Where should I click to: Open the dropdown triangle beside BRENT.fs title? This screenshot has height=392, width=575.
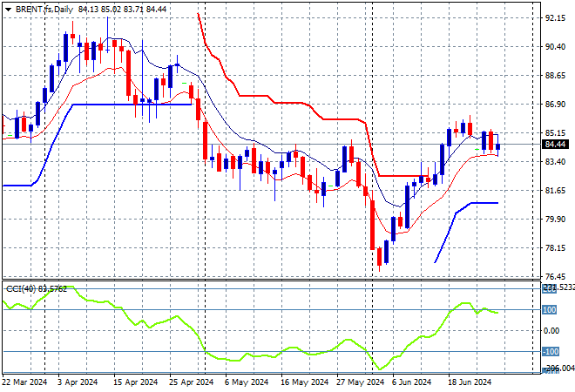pos(9,10)
